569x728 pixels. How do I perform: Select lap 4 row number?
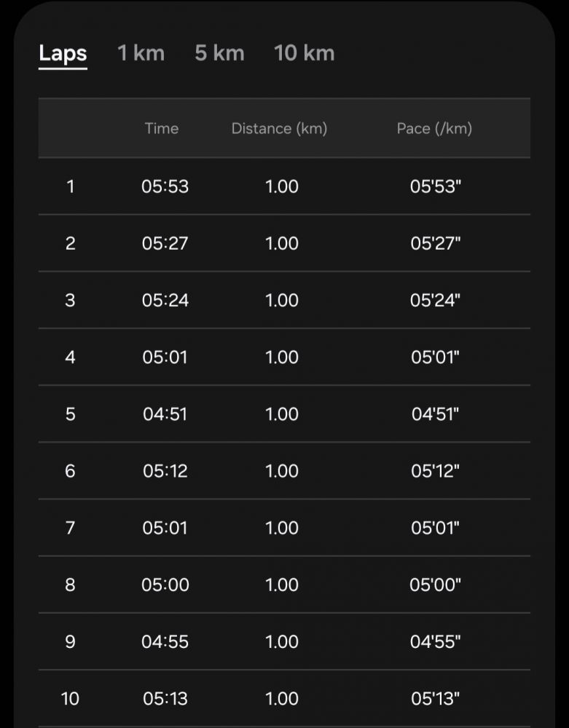coord(70,357)
